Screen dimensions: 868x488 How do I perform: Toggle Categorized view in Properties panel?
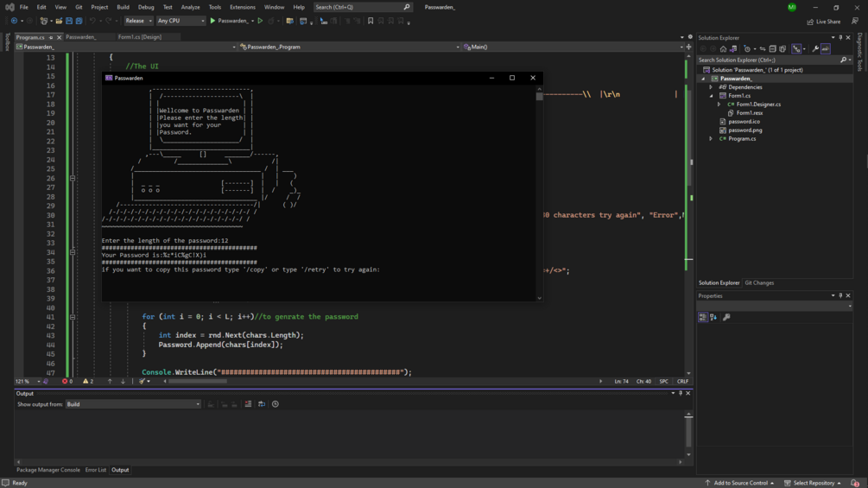pyautogui.click(x=702, y=317)
